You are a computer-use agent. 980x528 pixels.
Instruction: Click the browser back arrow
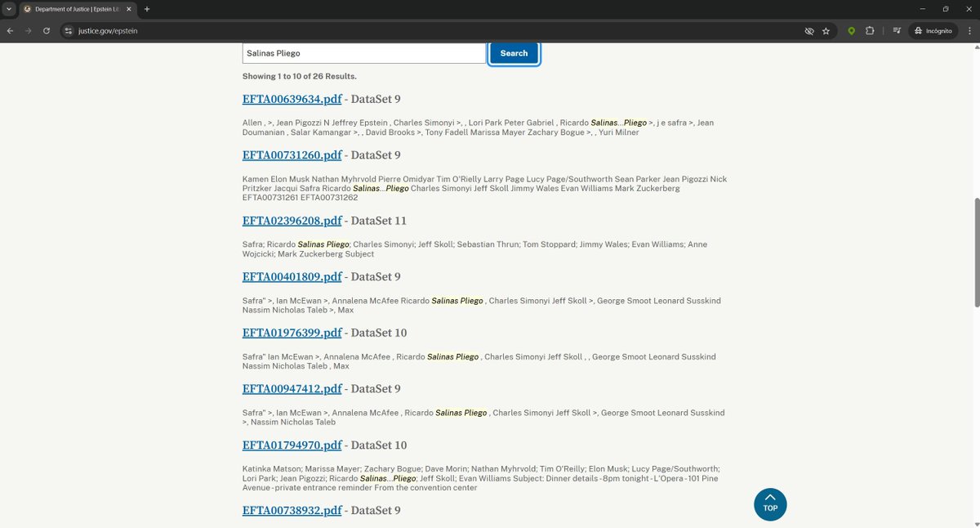[x=10, y=30]
